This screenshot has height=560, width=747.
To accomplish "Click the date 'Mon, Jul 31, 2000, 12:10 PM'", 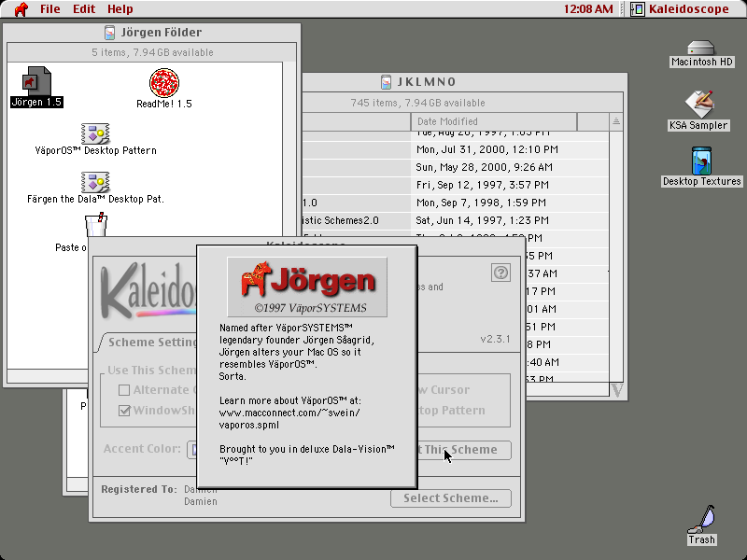I will coord(486,149).
